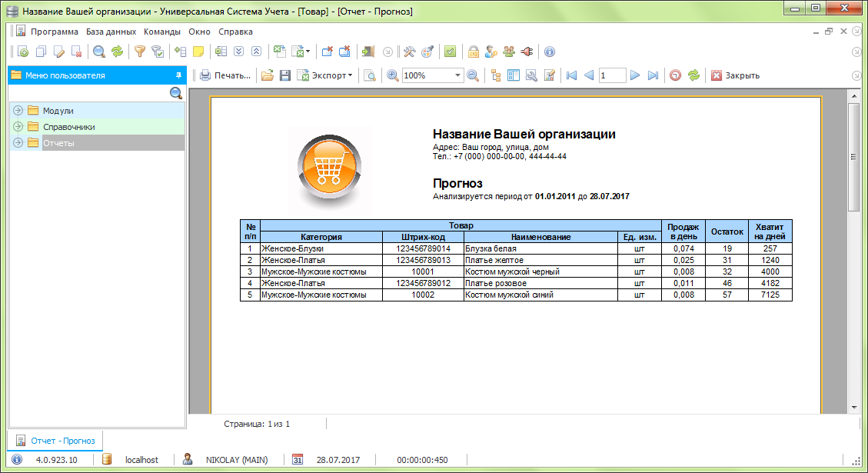Screen dimensions: 868x473
Task: Click the zoom out magnifier icon
Action: click(473, 75)
